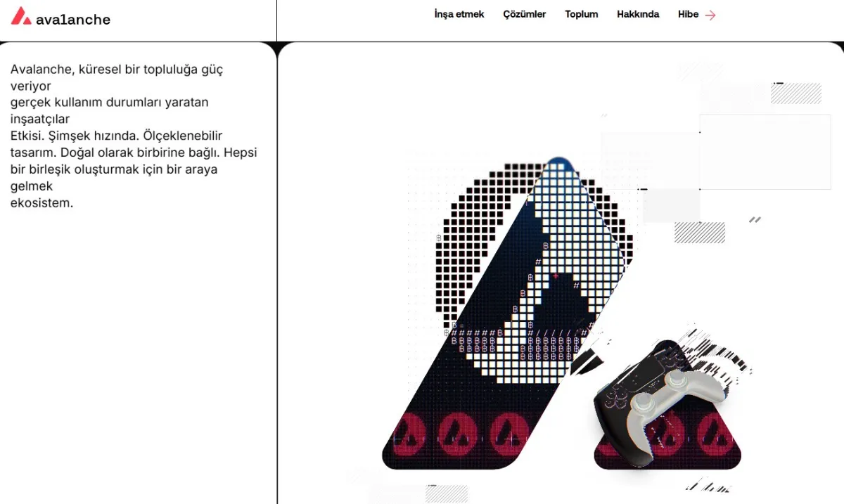This screenshot has width=844, height=504.
Task: Click the hatched rectangle above the white panel
Action: [x=796, y=93]
